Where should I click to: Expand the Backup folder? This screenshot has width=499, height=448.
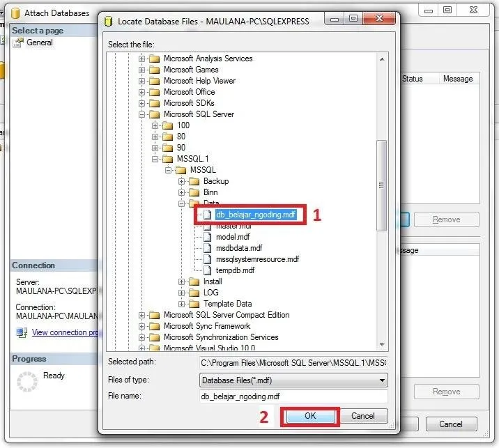[x=181, y=182]
